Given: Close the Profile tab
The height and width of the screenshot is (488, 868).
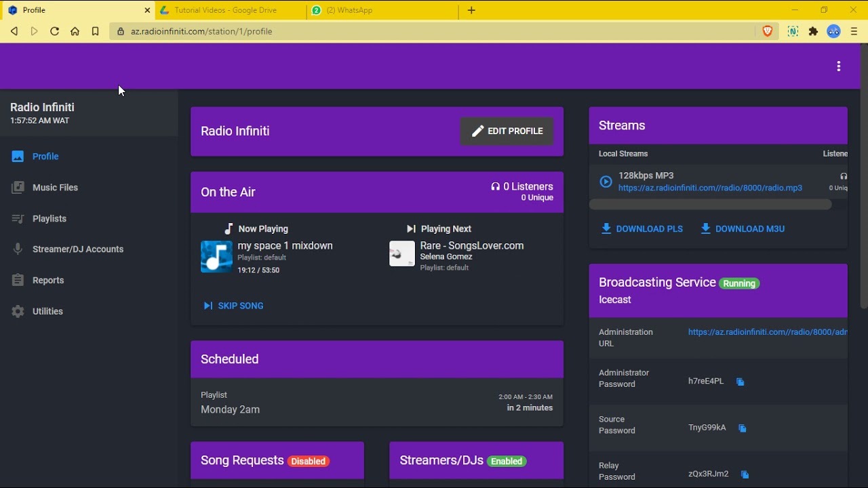Looking at the screenshot, I should click(148, 10).
